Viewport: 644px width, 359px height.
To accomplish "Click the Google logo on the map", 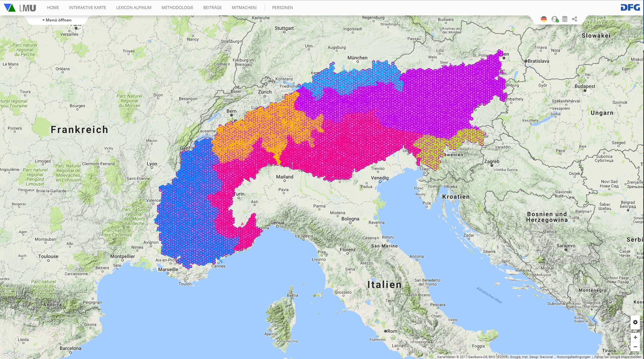I will 12,355.
